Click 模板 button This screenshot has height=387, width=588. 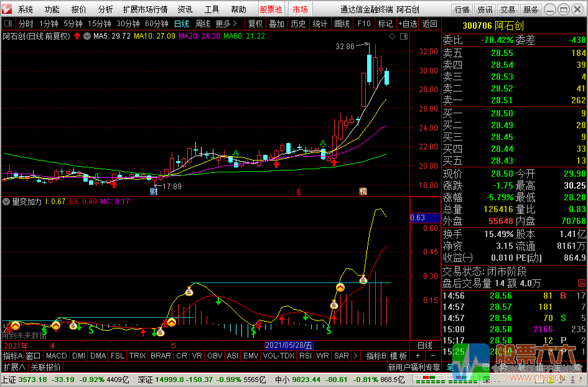tap(398, 356)
